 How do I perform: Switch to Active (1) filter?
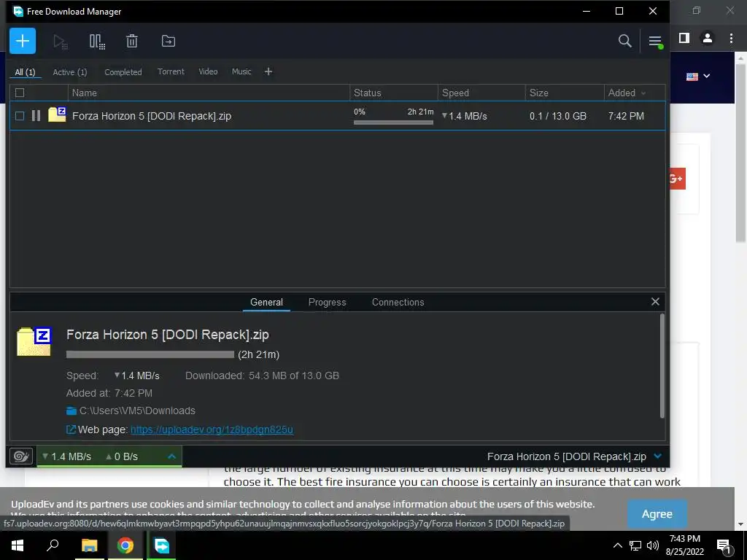pyautogui.click(x=69, y=72)
